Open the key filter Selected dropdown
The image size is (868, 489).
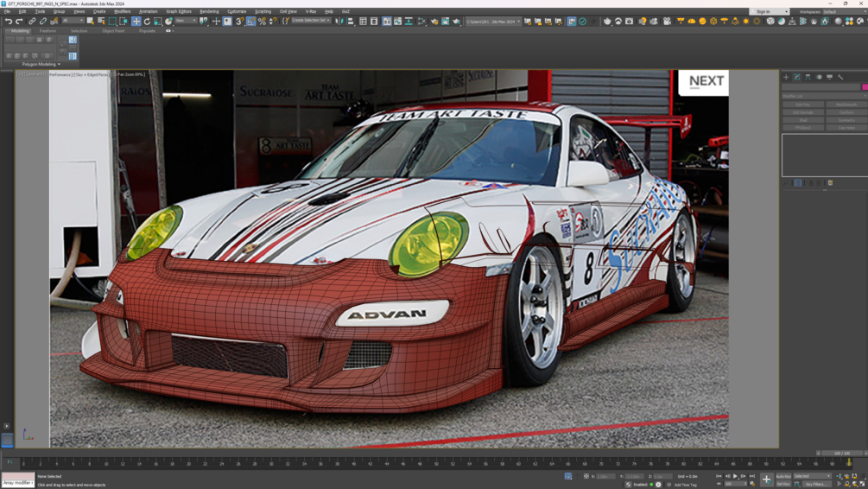[x=812, y=476]
